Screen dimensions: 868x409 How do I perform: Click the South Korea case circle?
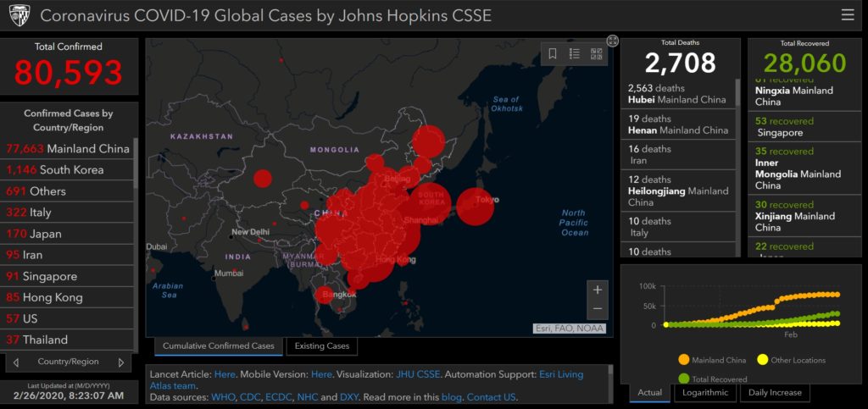(430, 204)
